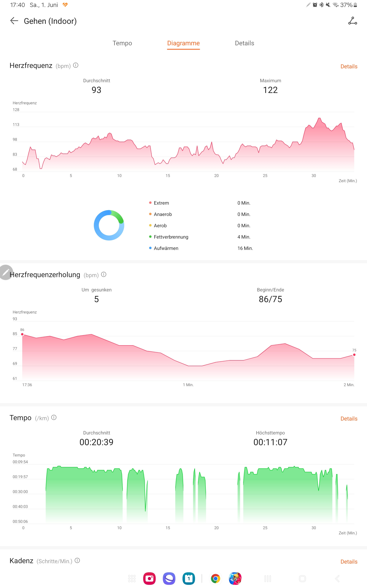Select the Diagramme tab

point(183,43)
